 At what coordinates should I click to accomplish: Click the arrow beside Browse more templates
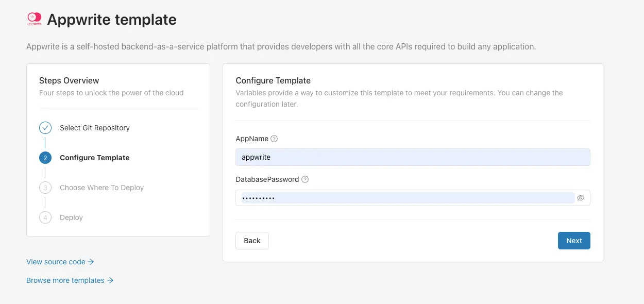(110, 280)
